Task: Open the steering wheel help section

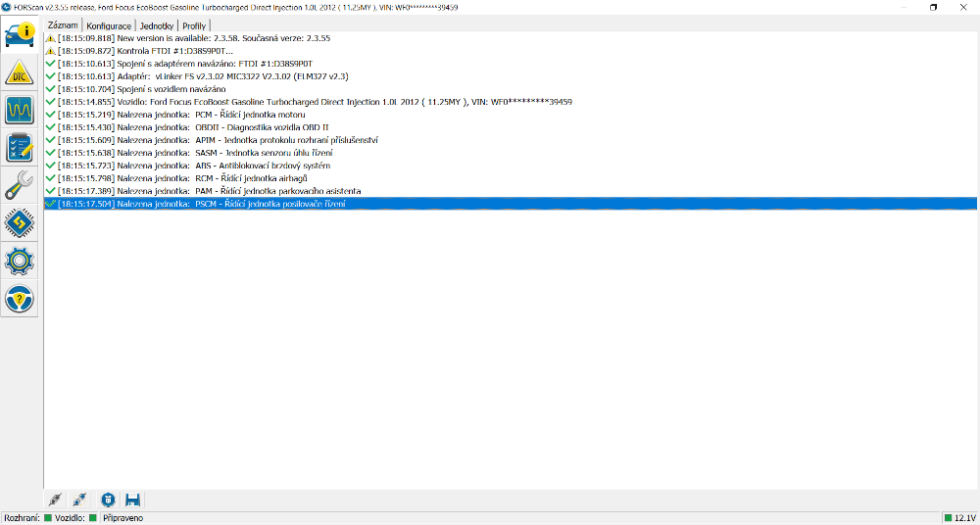Action: click(x=21, y=298)
